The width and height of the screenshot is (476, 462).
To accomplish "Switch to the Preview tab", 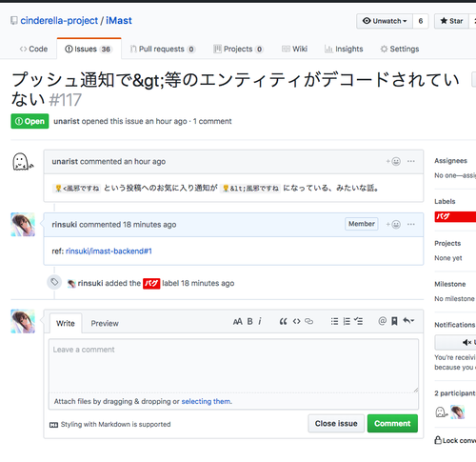I will [105, 323].
